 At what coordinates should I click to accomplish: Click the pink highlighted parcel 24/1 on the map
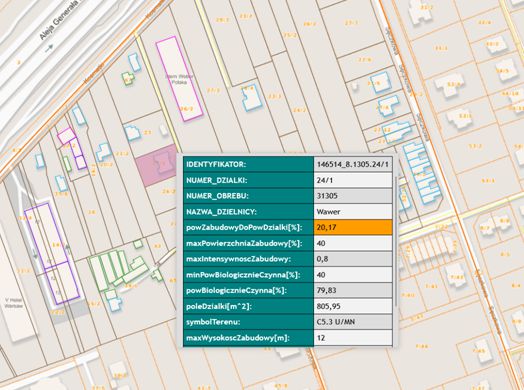(x=156, y=166)
